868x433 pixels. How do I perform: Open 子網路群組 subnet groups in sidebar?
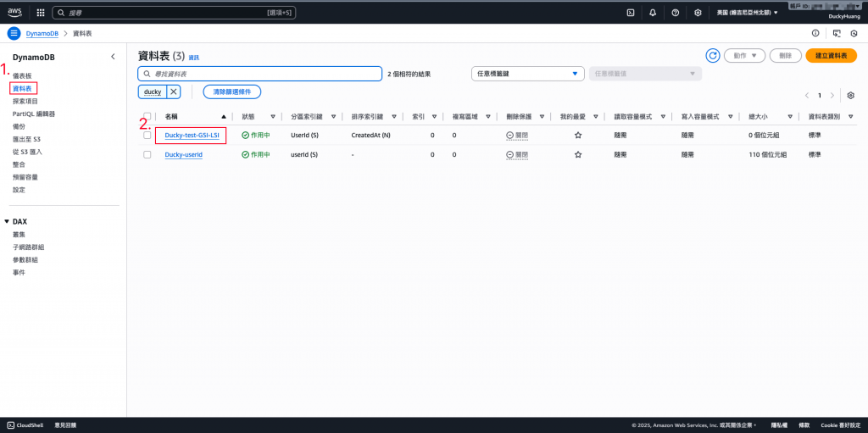[x=28, y=247]
